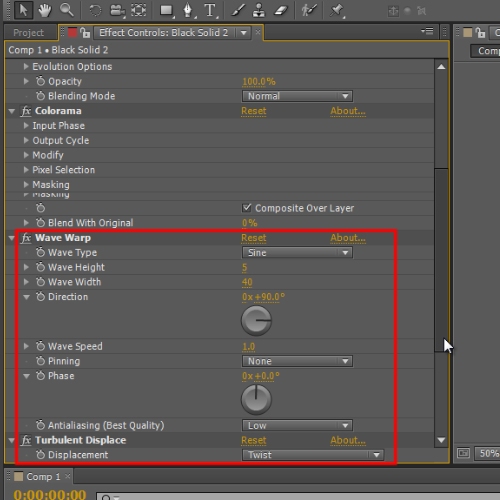Select the Zoom magnifier tool

click(x=66, y=10)
